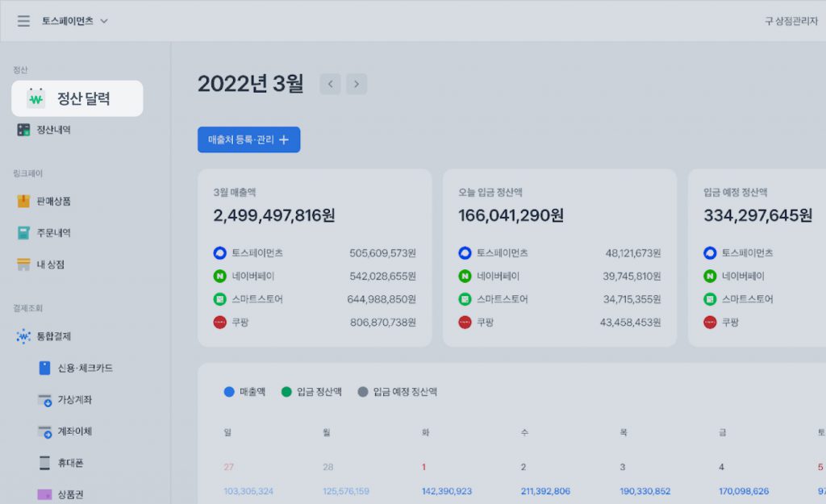Image resolution: width=826 pixels, height=504 pixels.
Task: Click sales amount 125,576,159
Action: pyautogui.click(x=346, y=491)
